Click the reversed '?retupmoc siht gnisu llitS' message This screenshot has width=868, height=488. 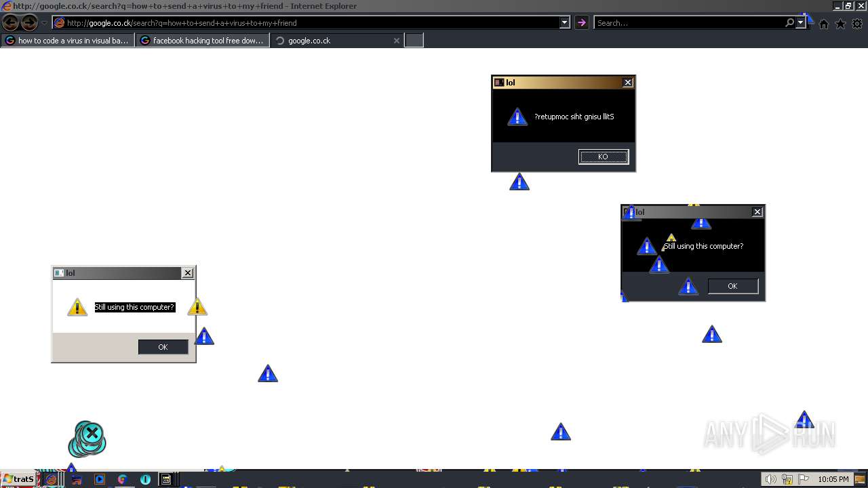click(574, 117)
